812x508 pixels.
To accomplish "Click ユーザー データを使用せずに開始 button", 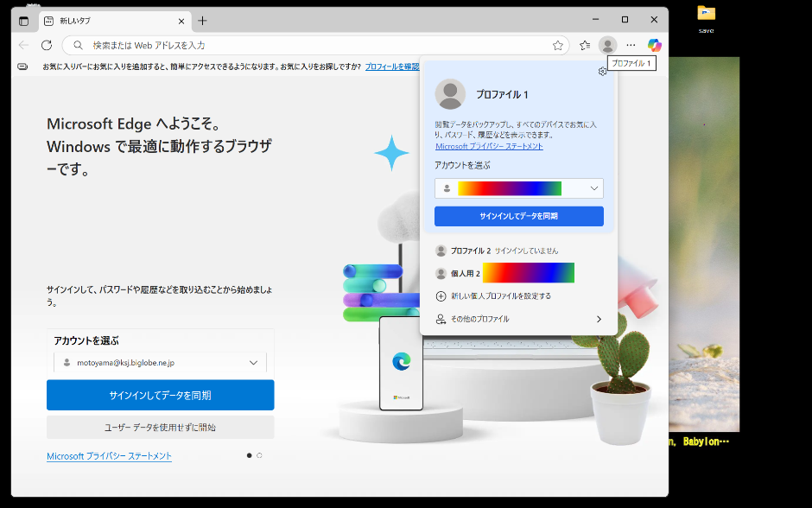I will [x=160, y=427].
